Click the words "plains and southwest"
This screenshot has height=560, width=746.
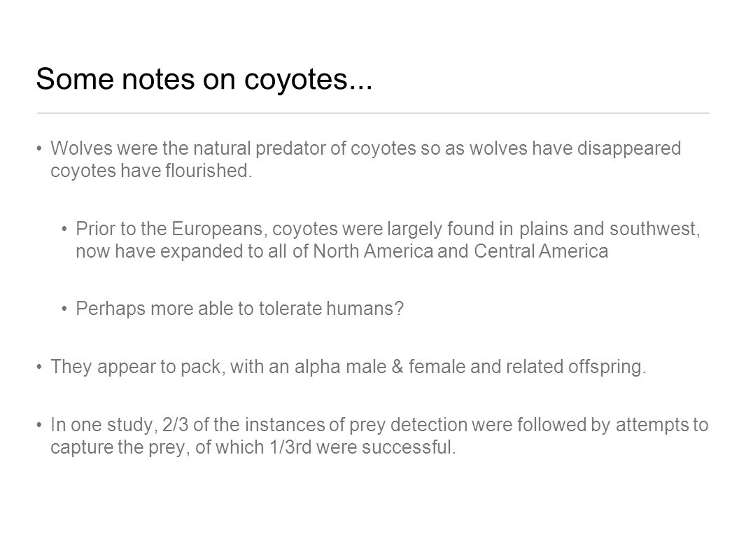[x=609, y=229]
